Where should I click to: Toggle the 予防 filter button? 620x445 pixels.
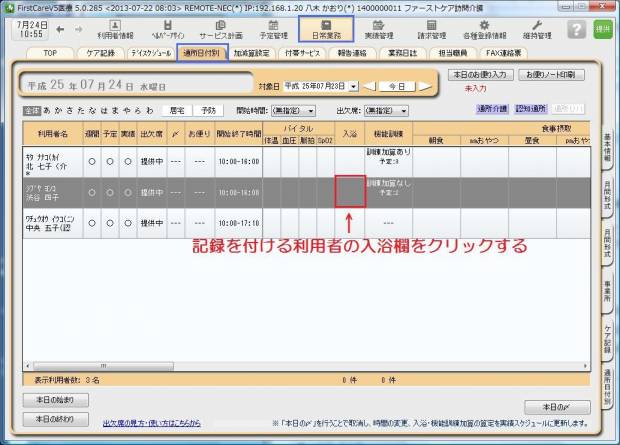tap(207, 110)
